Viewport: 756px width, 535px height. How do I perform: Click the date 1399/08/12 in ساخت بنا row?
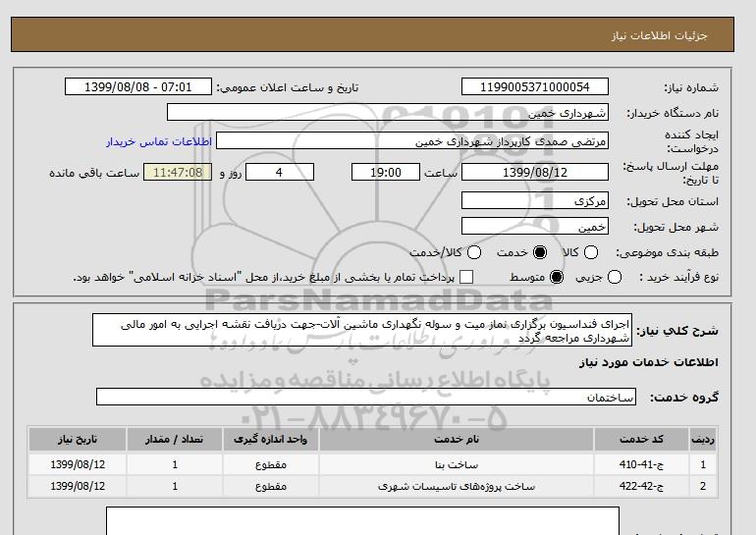click(x=78, y=464)
